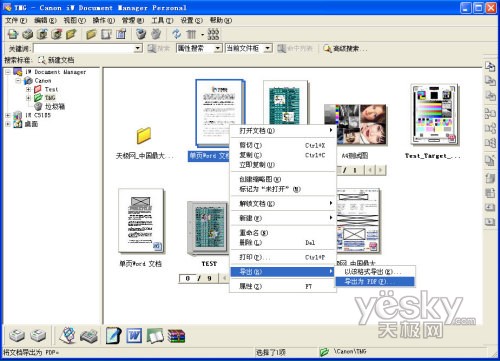Image resolution: width=500 pixels, height=361 pixels.
Task: Select 立即复制 in the context menu
Action: pyautogui.click(x=283, y=165)
